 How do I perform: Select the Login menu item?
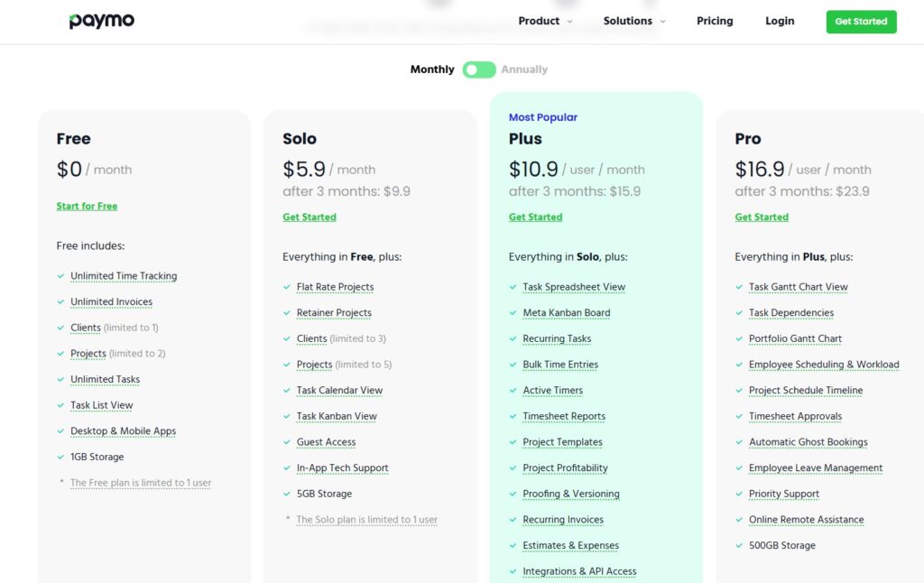(780, 20)
